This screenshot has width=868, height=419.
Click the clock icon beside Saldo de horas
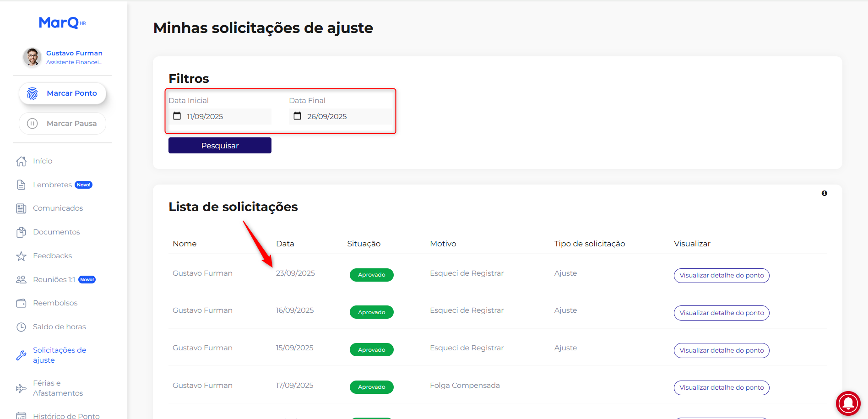(x=21, y=327)
